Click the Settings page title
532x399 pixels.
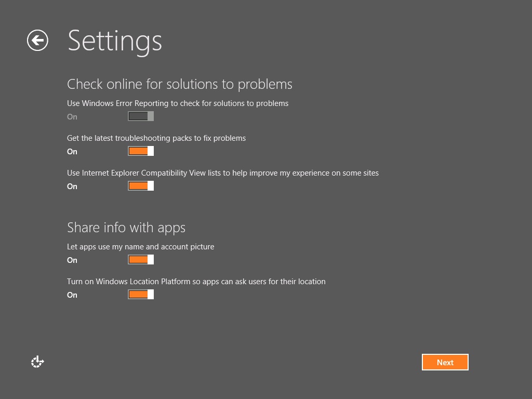[x=115, y=41]
